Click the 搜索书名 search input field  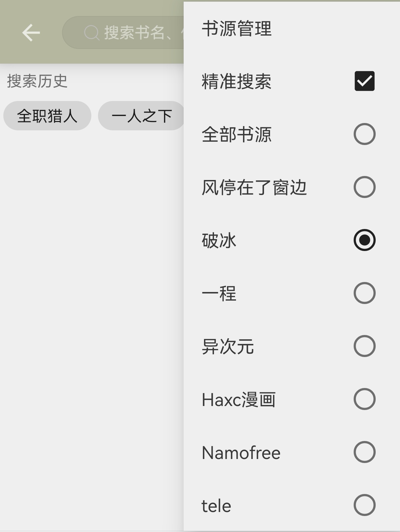tap(133, 32)
